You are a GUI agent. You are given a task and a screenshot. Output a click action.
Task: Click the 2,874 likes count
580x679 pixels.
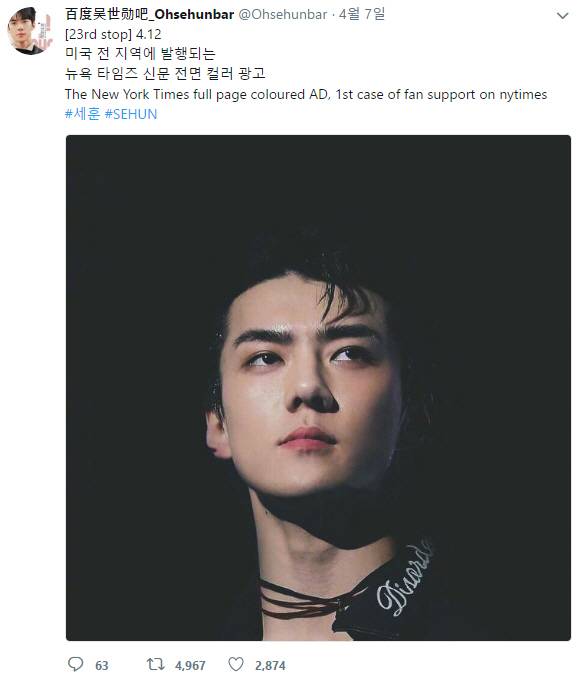[270, 665]
